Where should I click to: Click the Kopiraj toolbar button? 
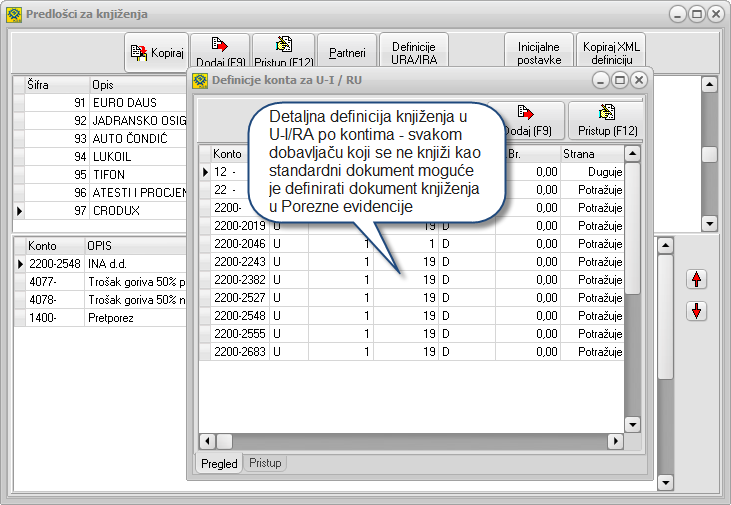156,52
